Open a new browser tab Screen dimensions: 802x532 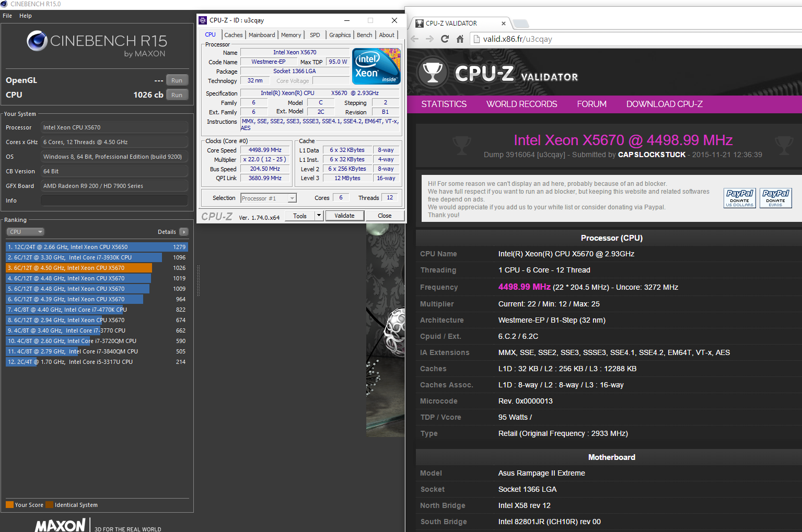521,23
